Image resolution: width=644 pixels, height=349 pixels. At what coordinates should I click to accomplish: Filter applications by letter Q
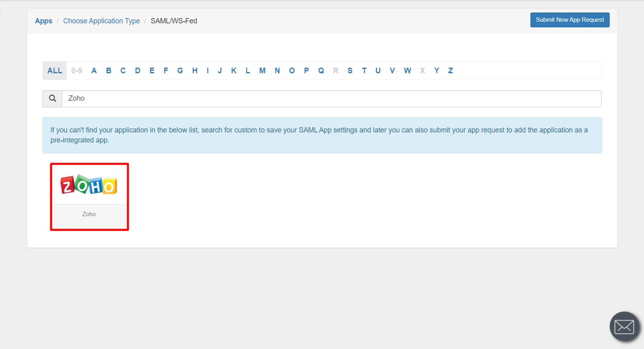[x=321, y=71]
